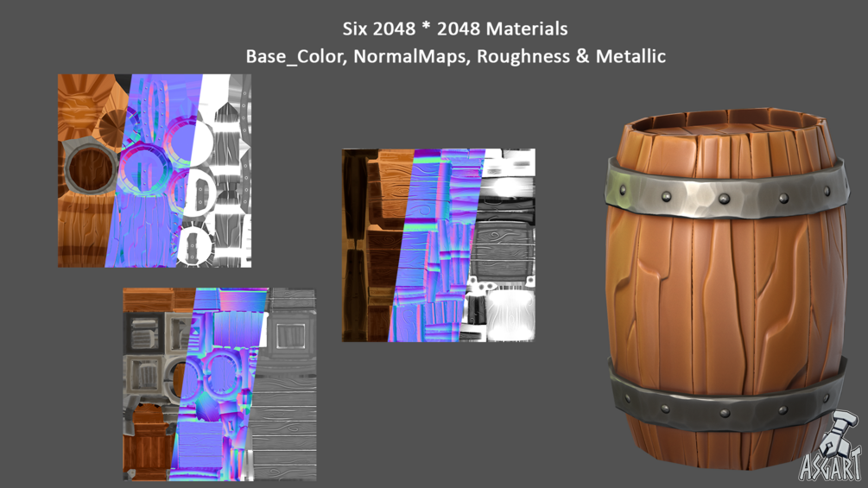Click the 'Six 2048 * 2048 Materials' heading
The width and height of the screenshot is (868, 488).
pyautogui.click(x=455, y=29)
